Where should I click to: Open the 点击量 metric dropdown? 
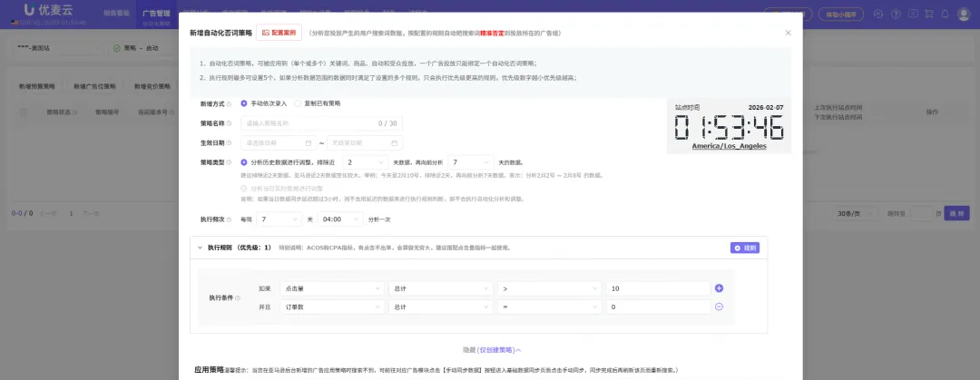coord(330,287)
